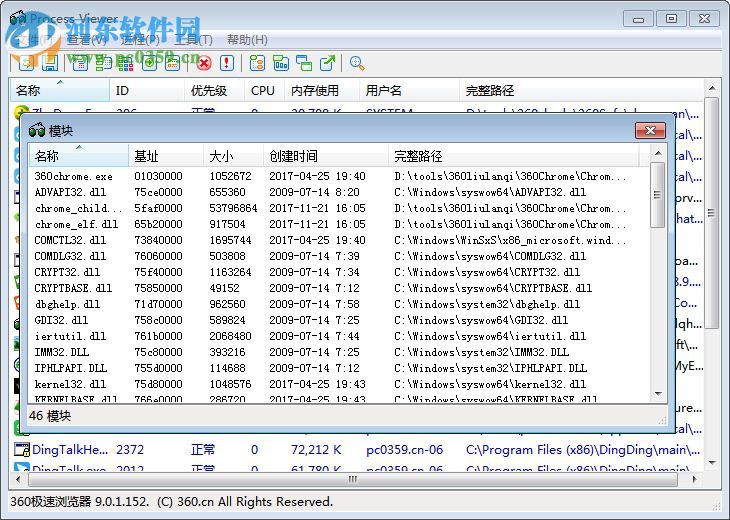Click the red exclamation mark toolbar icon

click(x=227, y=63)
